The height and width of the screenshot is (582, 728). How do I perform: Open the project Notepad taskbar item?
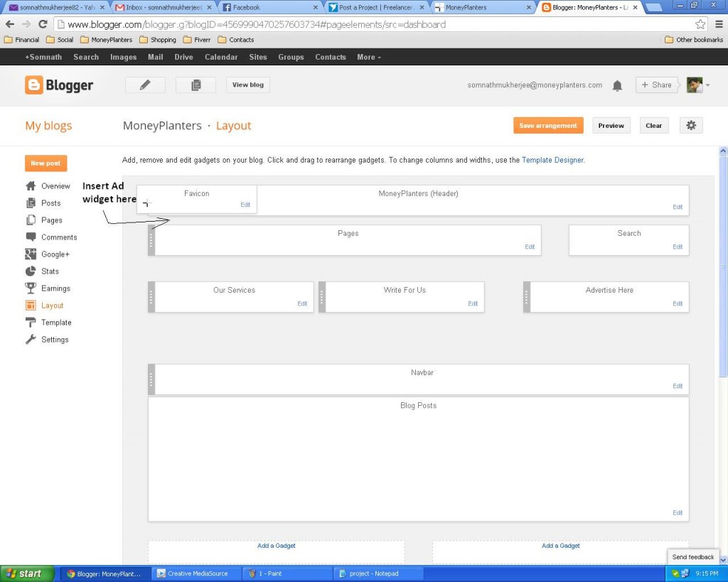[378, 573]
